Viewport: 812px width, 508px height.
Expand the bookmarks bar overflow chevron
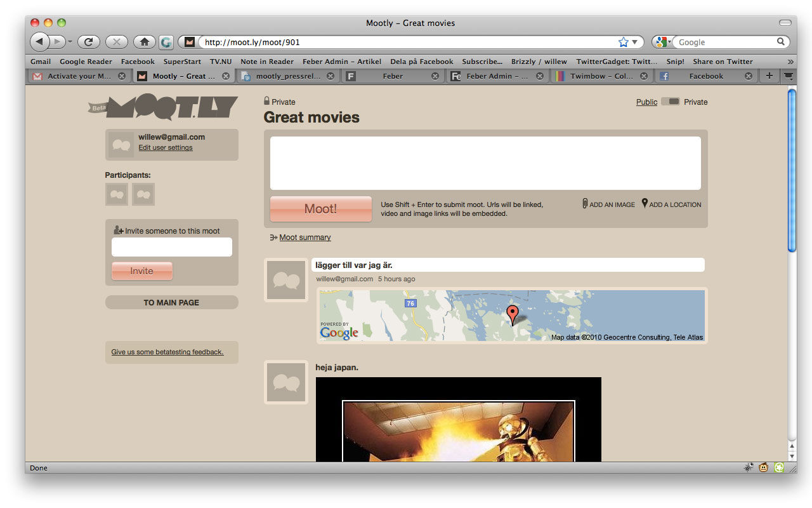[x=790, y=62]
